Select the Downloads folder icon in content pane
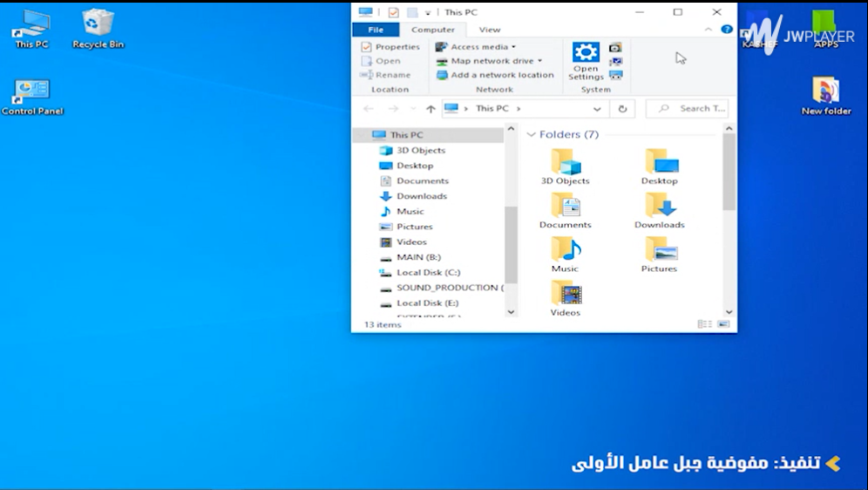This screenshot has height=490, width=868. [660, 210]
